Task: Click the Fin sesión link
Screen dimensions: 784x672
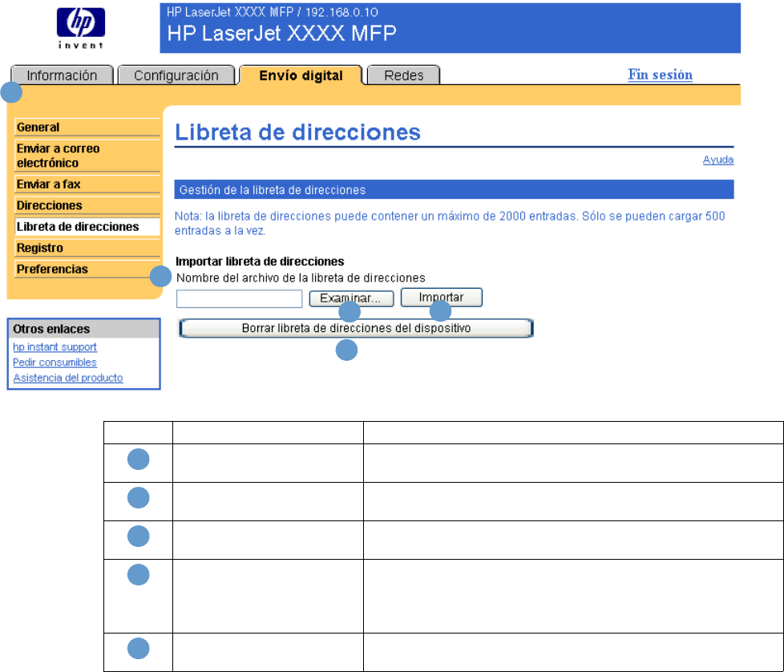Action: (660, 75)
